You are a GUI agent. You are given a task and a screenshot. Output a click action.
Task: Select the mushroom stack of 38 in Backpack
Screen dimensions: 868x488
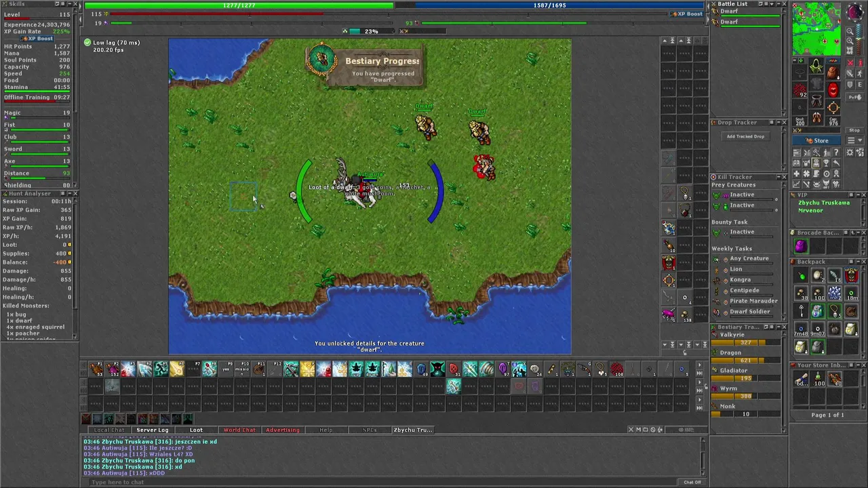[x=802, y=292]
